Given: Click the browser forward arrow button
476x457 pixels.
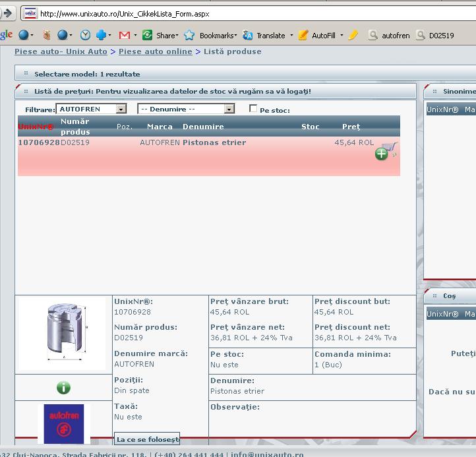Looking at the screenshot, I should click(x=8, y=13).
